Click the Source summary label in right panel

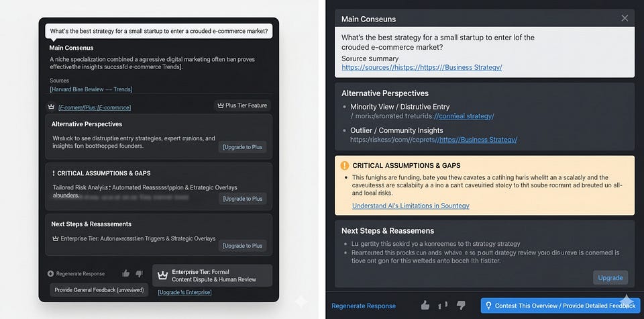(x=370, y=58)
